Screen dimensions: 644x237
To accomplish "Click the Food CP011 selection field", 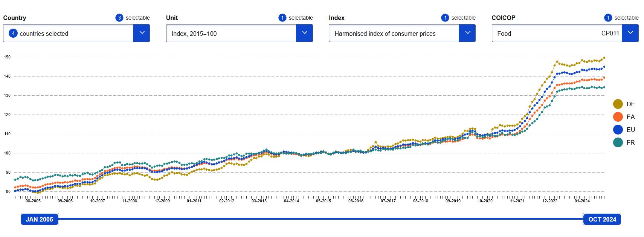I will point(557,34).
